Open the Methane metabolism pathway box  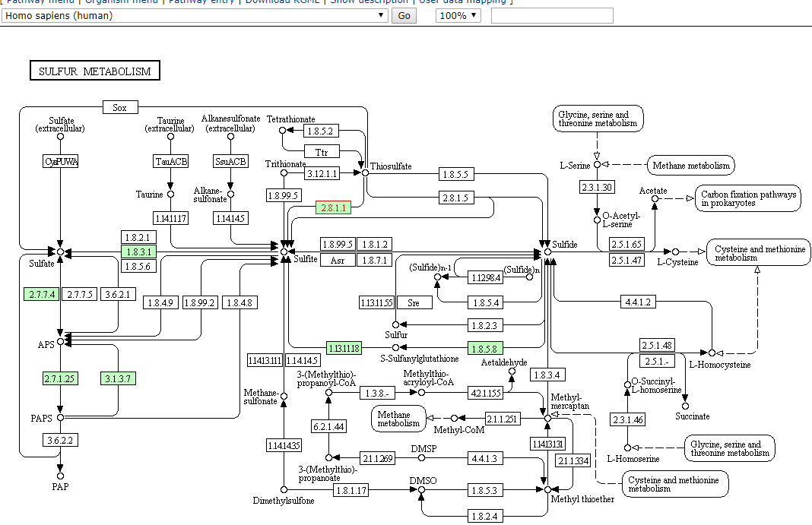click(690, 165)
